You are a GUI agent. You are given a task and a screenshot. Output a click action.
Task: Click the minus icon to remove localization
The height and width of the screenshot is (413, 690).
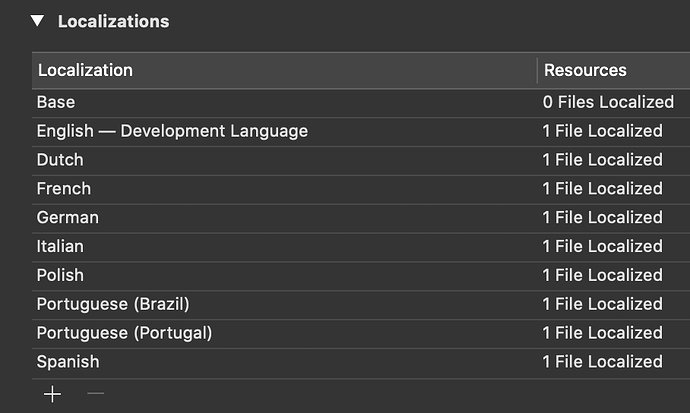(95, 394)
